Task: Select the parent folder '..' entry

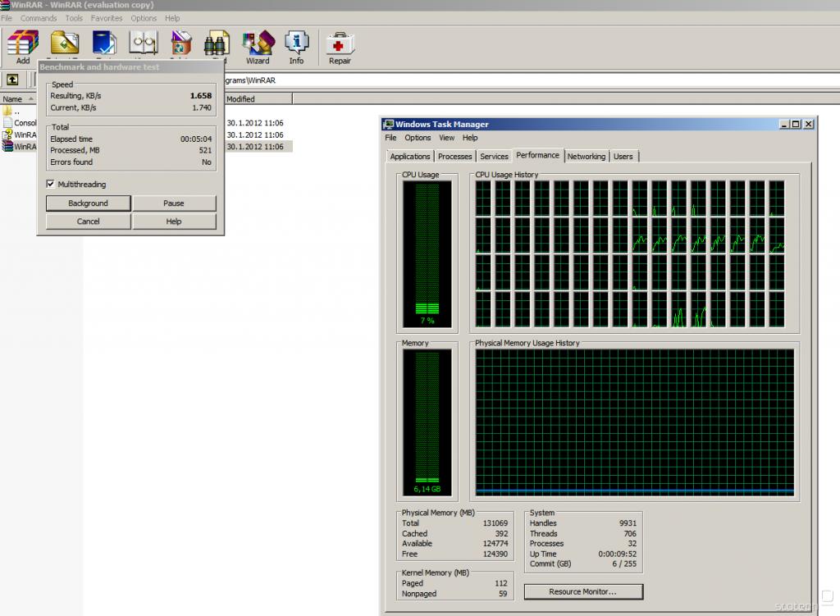Action: 11,112
